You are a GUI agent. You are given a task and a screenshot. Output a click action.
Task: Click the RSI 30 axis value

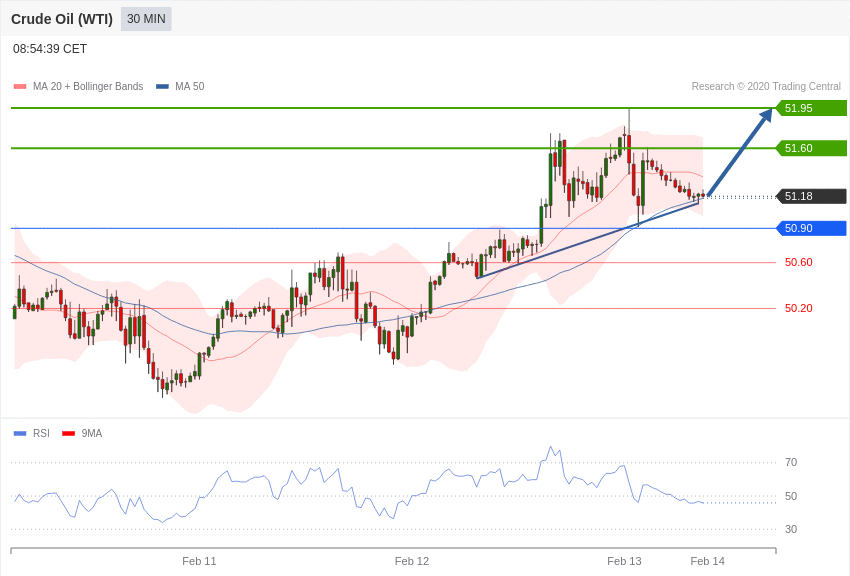[x=791, y=529]
